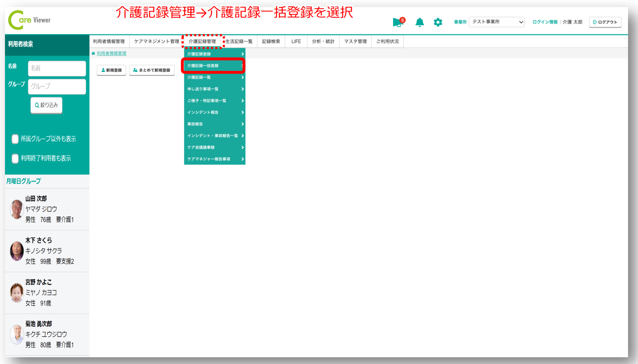
Task: Click the 絞り込み search button
Action: point(46,105)
